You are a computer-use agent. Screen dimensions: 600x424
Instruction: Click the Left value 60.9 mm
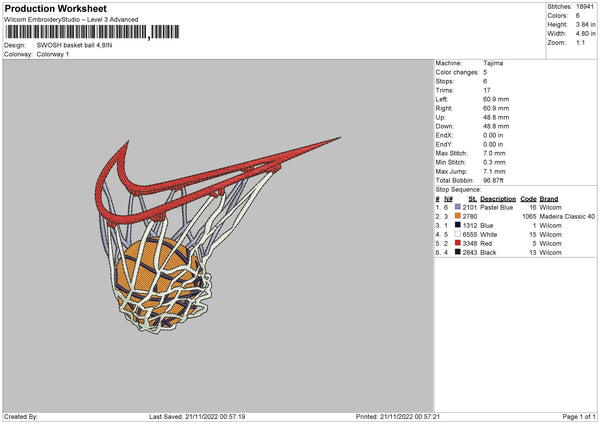(496, 99)
